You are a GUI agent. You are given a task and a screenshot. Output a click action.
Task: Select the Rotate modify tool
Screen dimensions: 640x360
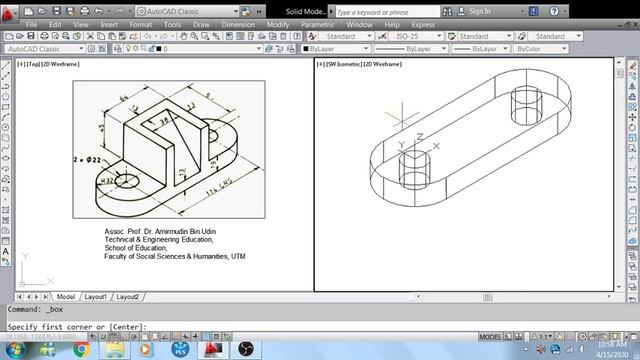coord(632,128)
